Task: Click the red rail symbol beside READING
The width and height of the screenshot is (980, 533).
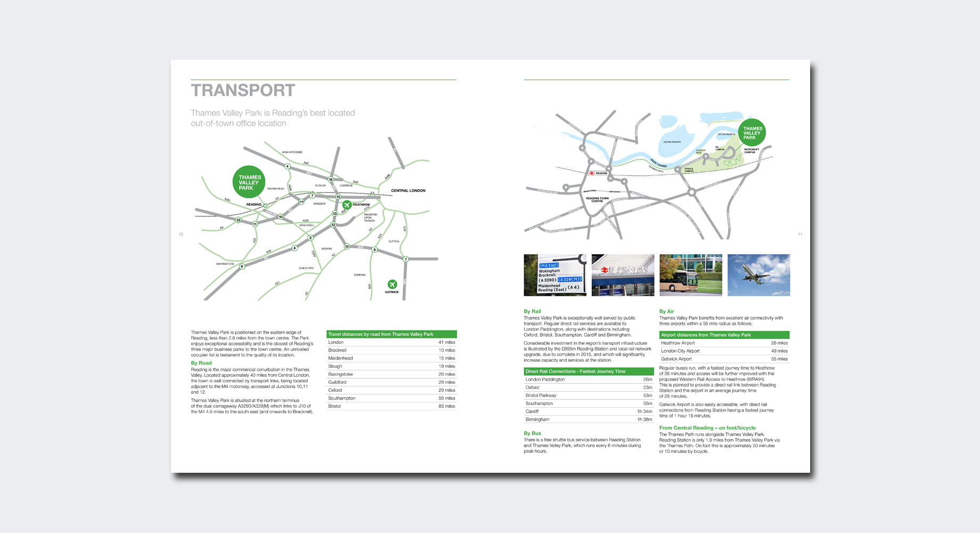Action: (592, 173)
